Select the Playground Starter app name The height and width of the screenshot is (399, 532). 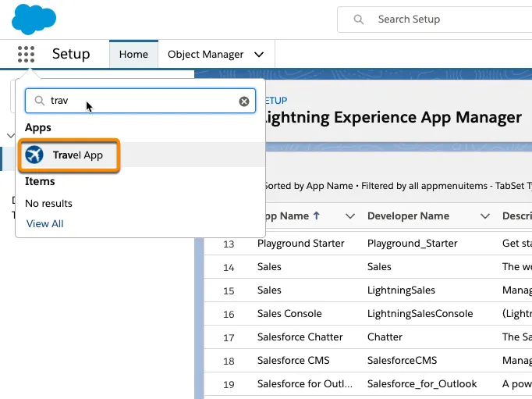click(x=300, y=243)
